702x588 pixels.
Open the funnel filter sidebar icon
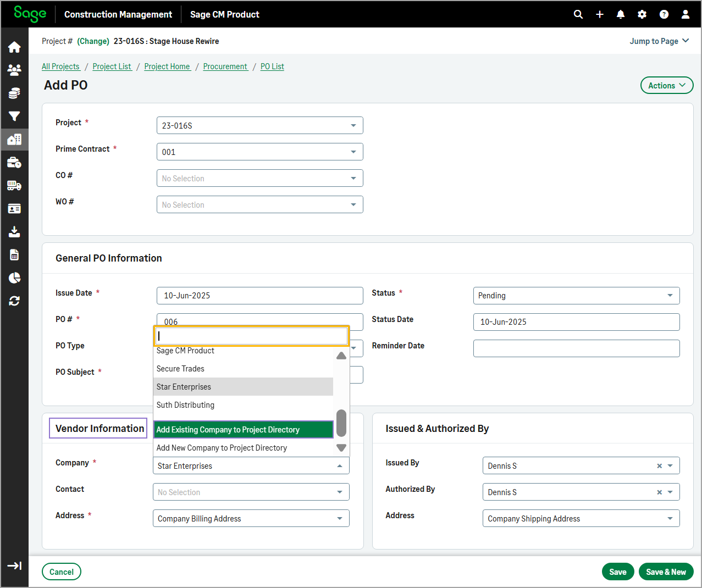tap(14, 116)
